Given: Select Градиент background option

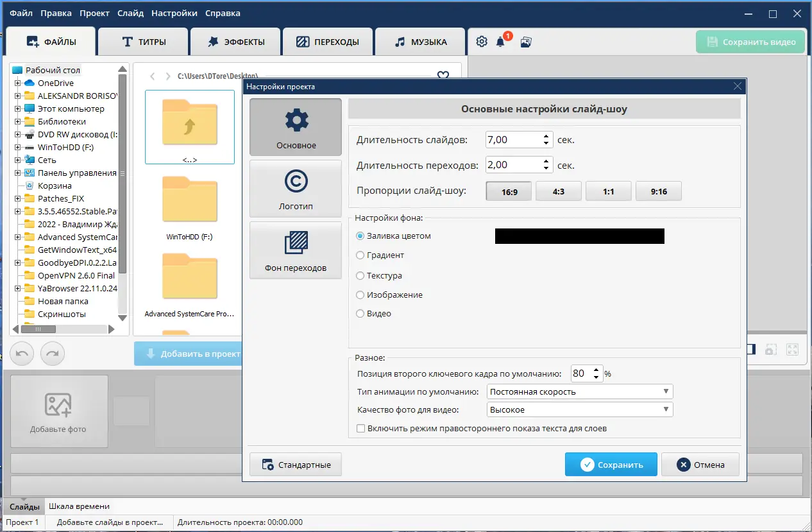Looking at the screenshot, I should click(360, 255).
